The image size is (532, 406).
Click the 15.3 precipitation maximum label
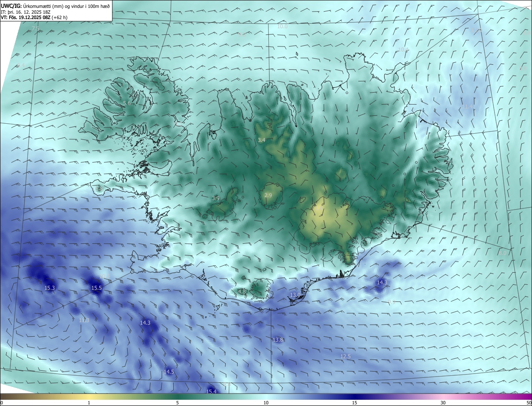(49, 288)
